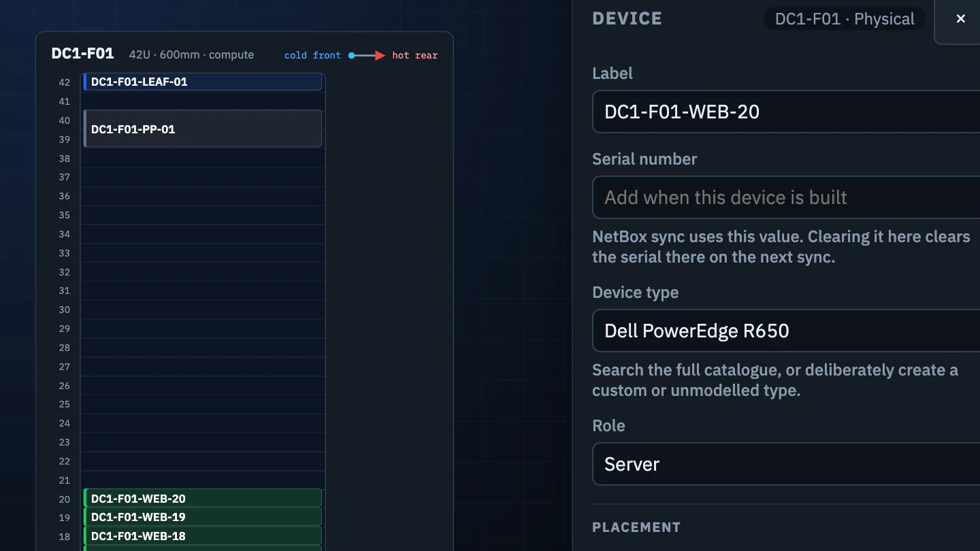Click rack unit number 18
This screenshot has width=980, height=551.
(x=65, y=537)
